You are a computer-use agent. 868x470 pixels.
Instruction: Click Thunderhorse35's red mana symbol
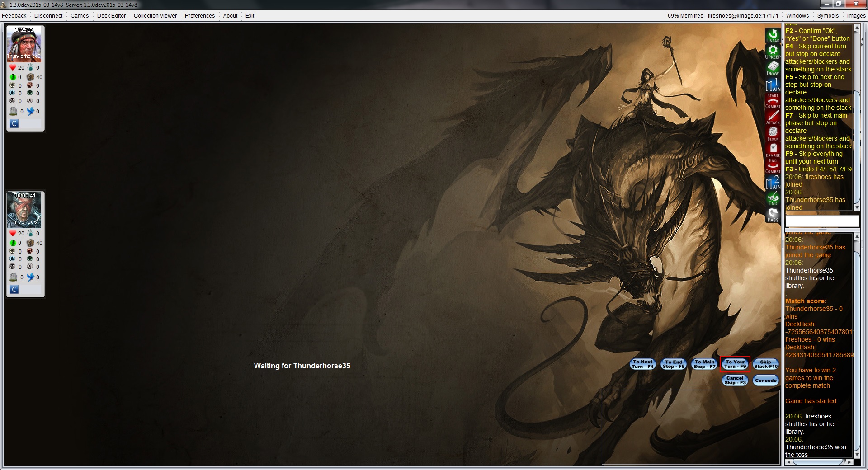click(30, 85)
